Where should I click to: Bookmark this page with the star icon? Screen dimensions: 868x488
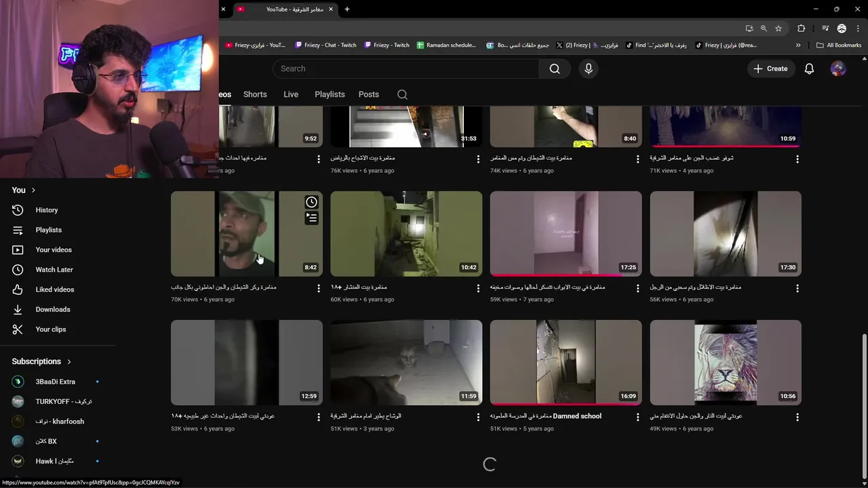[778, 28]
